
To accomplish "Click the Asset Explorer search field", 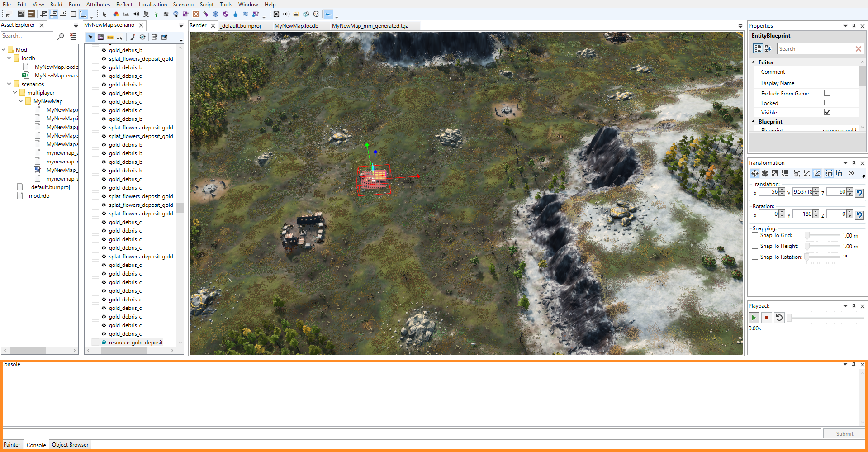I will pos(27,36).
